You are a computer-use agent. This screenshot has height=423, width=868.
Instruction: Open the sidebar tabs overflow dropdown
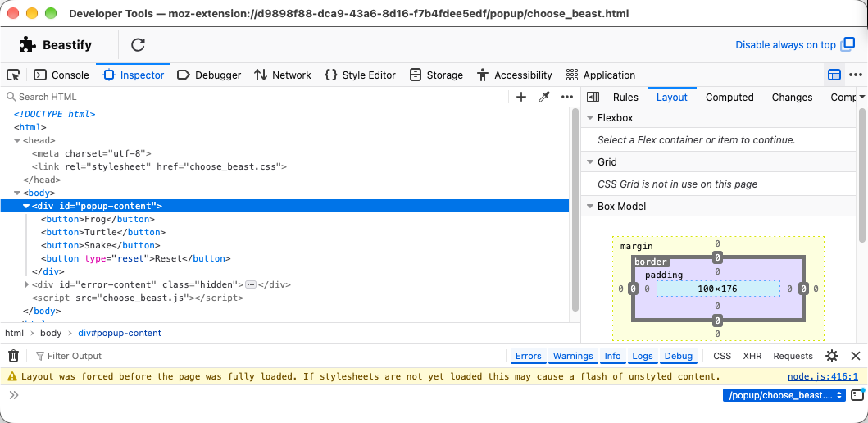click(x=862, y=97)
